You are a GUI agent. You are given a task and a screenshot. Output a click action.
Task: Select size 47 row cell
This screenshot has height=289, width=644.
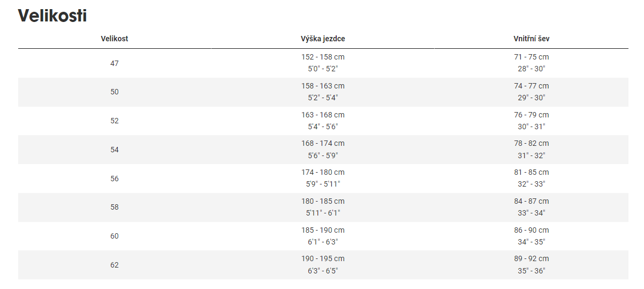coord(115,63)
